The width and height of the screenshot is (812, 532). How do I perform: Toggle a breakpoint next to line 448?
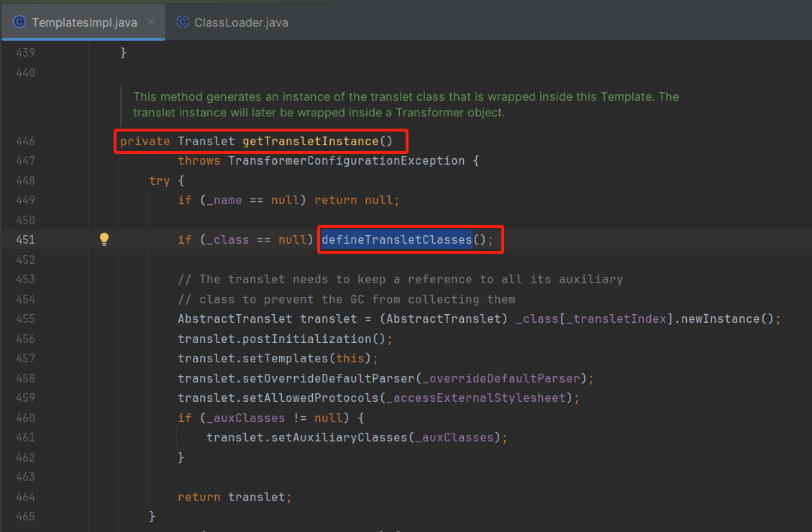click(61, 180)
